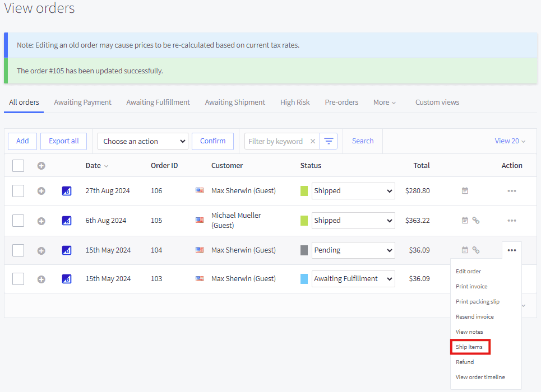Select the checkbox for order 105
Viewport: 541px width, 392px height.
(x=19, y=221)
